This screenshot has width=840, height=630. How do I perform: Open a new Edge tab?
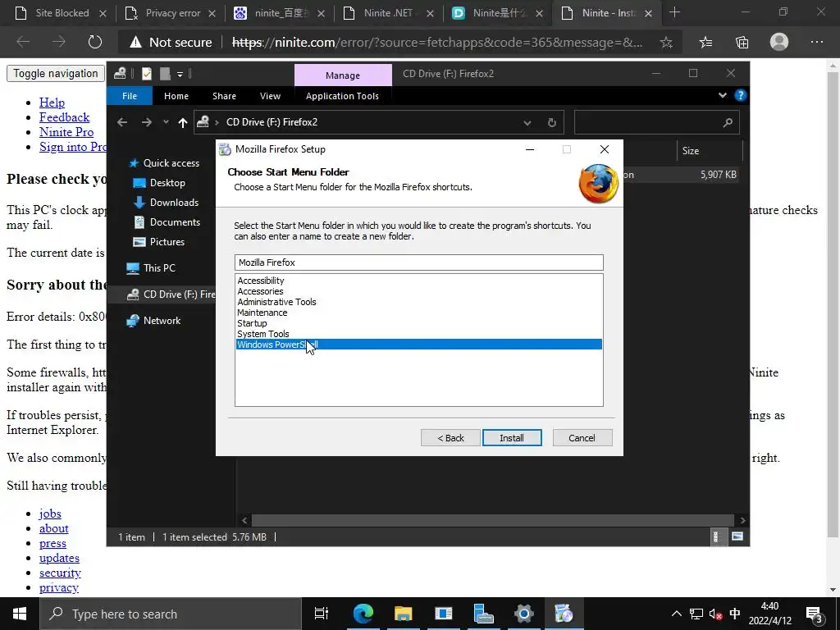(674, 13)
